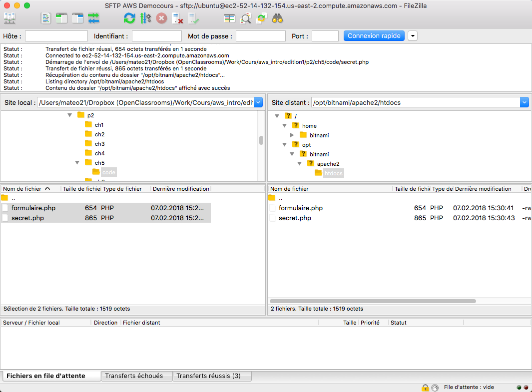This screenshot has width=532, height=392.
Task: Toggle the transfer queue display icon
Action: [x=93, y=18]
